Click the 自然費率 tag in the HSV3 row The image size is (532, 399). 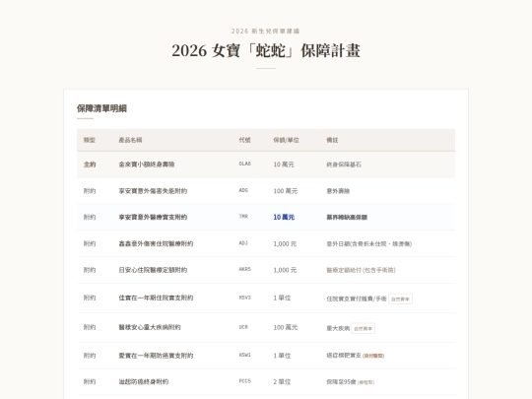pyautogui.click(x=400, y=299)
